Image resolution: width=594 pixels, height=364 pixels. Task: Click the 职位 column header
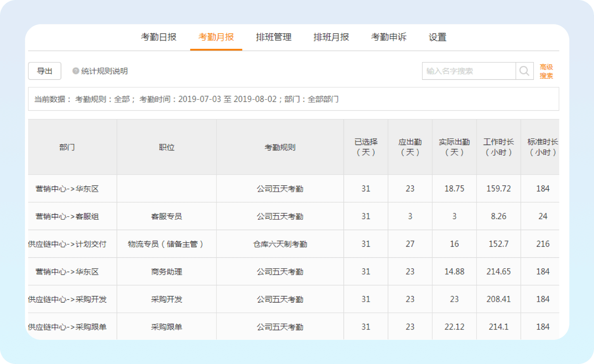pos(167,147)
